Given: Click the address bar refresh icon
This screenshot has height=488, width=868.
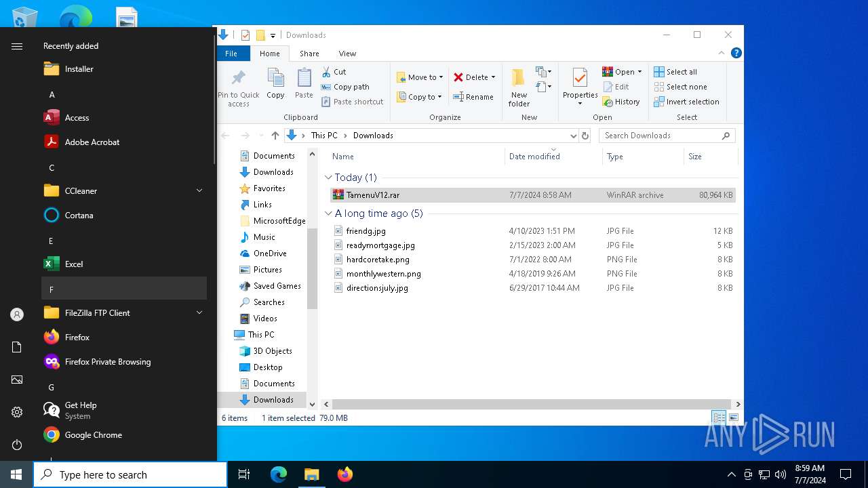Looking at the screenshot, I should pos(585,136).
